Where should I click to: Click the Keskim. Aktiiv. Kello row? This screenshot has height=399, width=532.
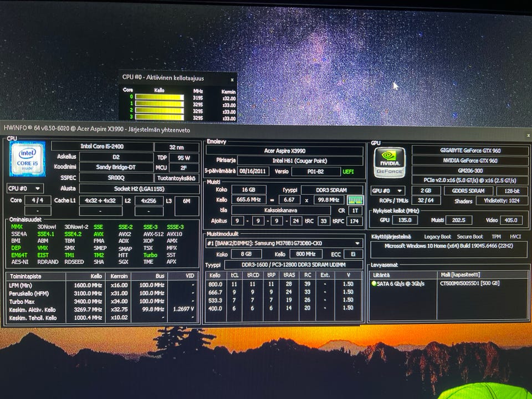click(102, 310)
